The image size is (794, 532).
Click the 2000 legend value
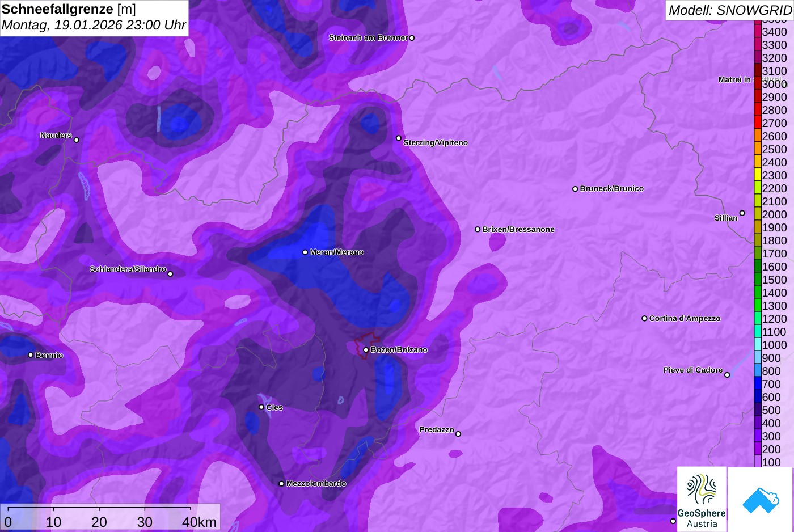(x=775, y=214)
